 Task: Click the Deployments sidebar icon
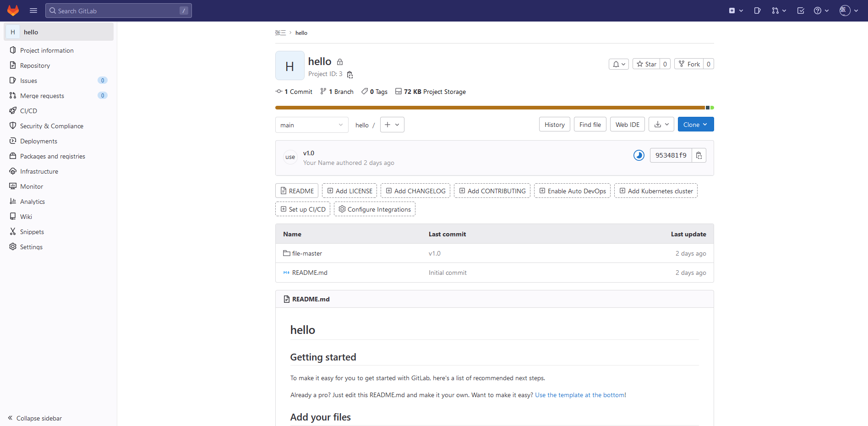13,141
